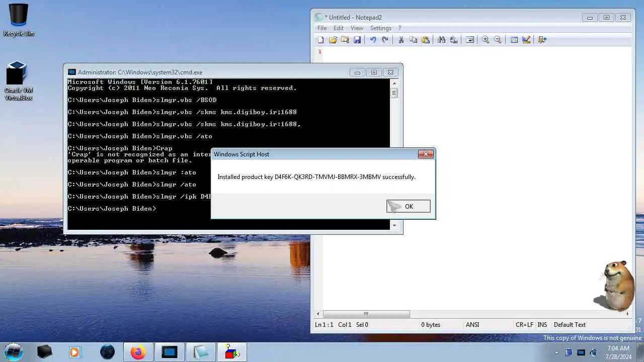Click the 'Default Text' scheme status entry

[x=570, y=325]
